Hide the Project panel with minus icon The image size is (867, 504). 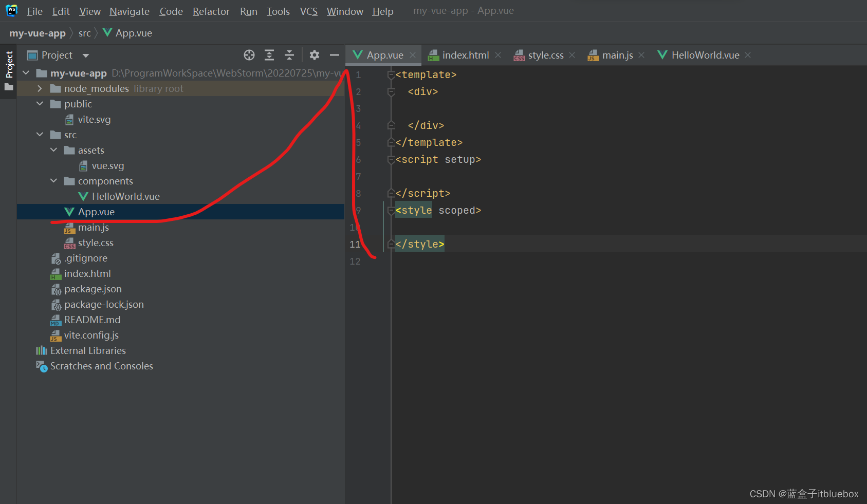(x=335, y=55)
